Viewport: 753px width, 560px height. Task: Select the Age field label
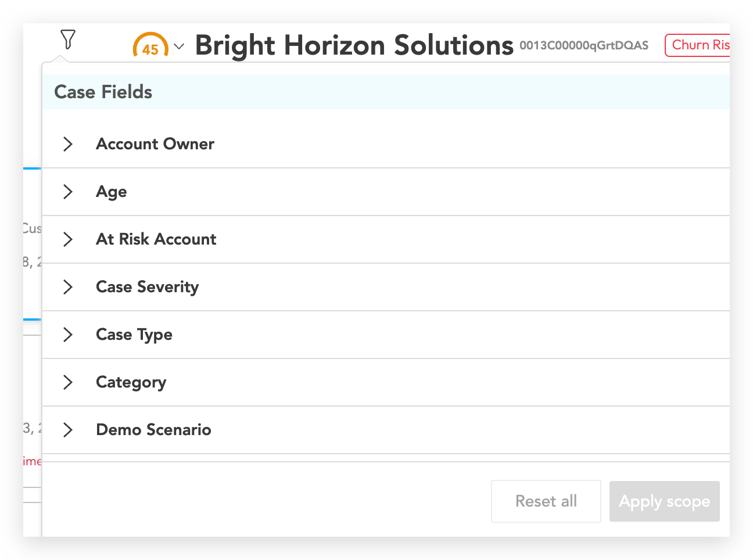(x=112, y=192)
